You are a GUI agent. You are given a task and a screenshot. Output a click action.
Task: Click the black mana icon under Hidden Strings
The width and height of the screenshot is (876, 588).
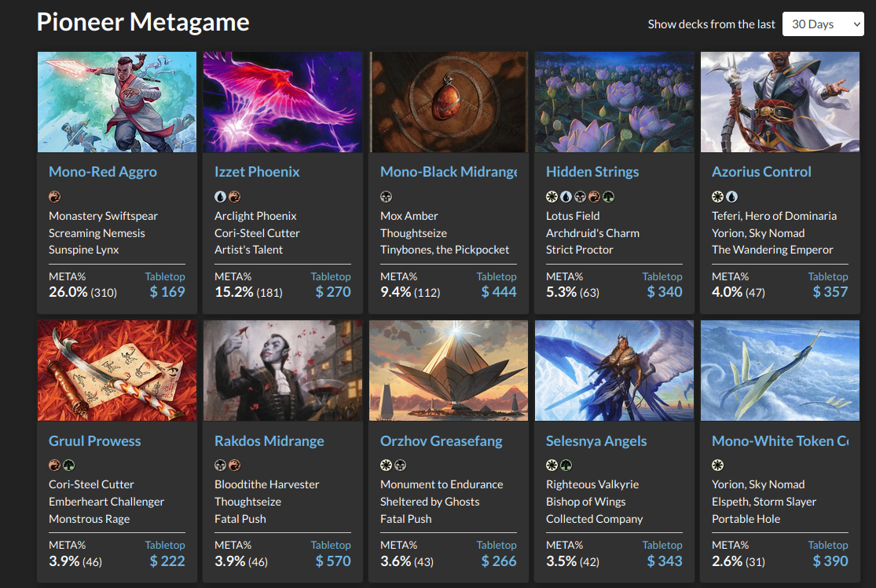click(581, 196)
